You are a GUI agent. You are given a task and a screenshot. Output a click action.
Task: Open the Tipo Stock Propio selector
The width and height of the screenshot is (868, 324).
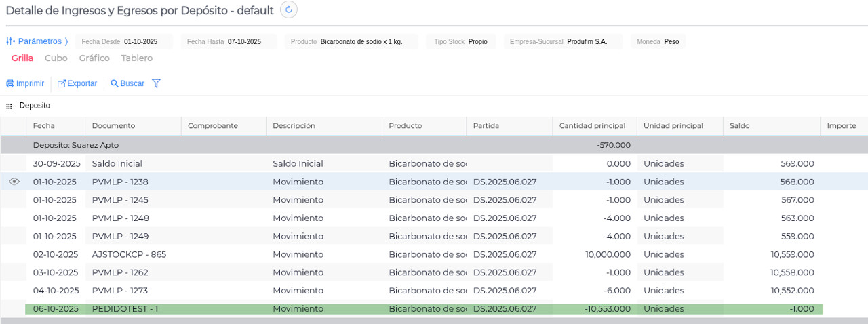click(x=461, y=41)
